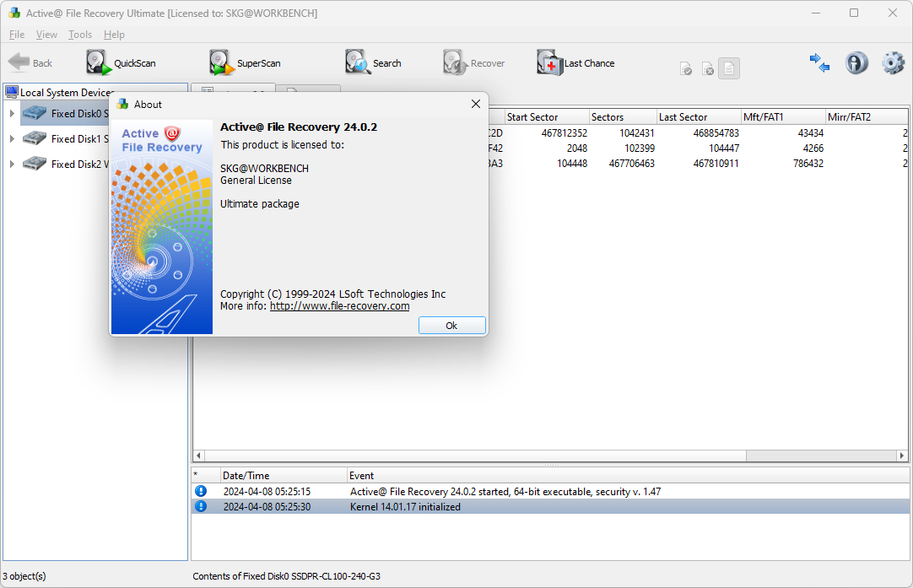Close the About dialog with X
Screen dimensions: 913x588
(476, 104)
